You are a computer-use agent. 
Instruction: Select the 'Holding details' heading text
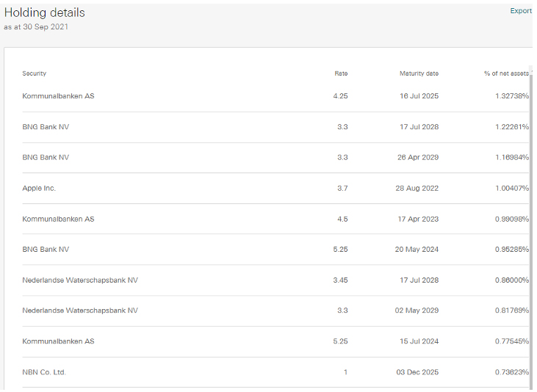[45, 12]
